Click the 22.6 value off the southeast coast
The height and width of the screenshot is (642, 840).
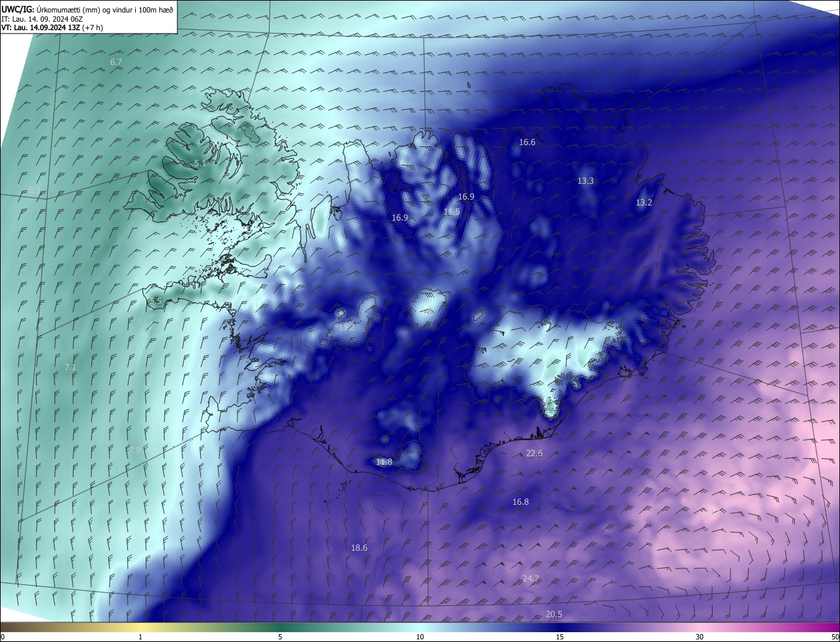(534, 454)
